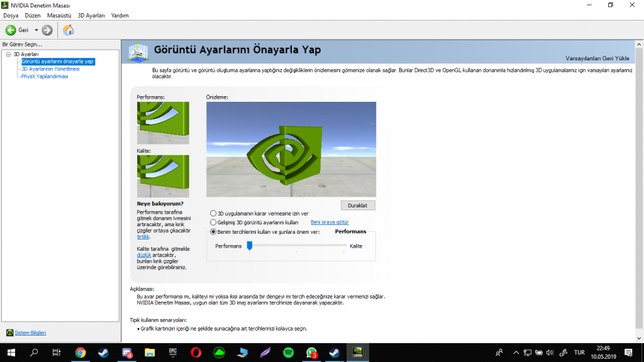Open the purple feather taskbar icon
The height and width of the screenshot is (362, 644).
(265, 353)
